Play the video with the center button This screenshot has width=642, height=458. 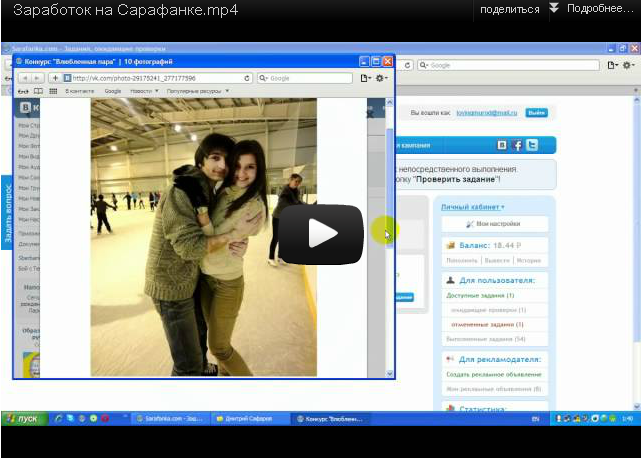[x=321, y=234]
